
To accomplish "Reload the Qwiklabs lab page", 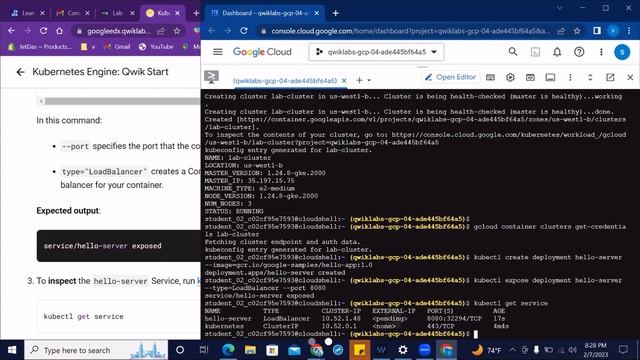I will click(43, 31).
